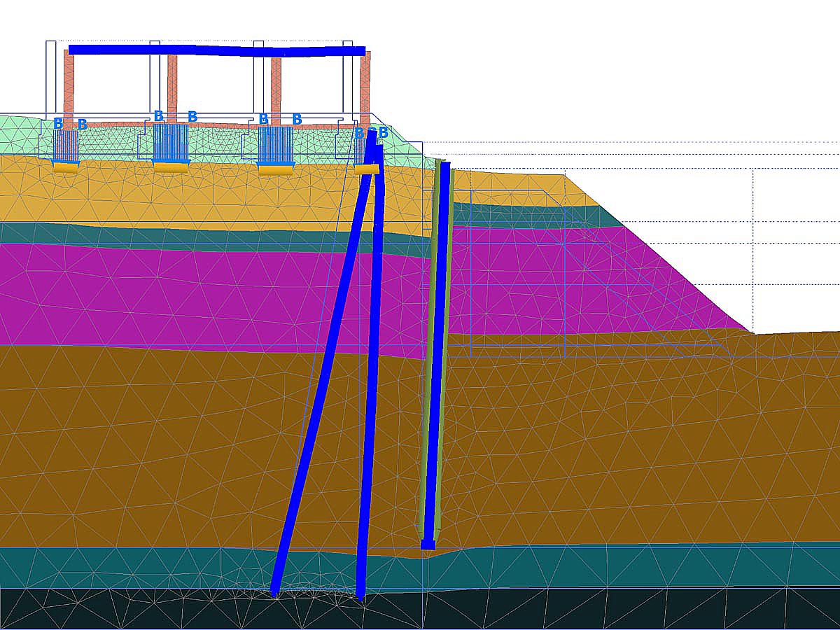Click the last blue B label on the right
The width and height of the screenshot is (840, 630).
tap(383, 132)
